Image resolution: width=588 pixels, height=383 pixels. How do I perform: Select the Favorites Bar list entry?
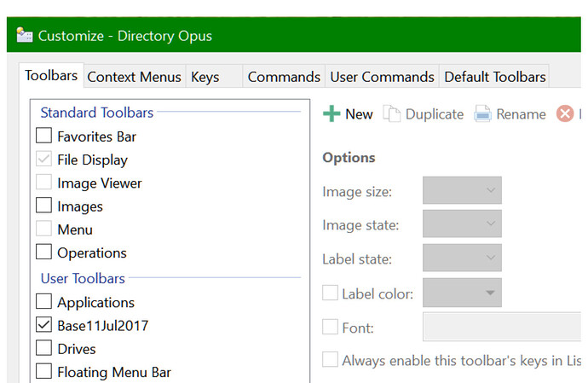[x=97, y=136]
